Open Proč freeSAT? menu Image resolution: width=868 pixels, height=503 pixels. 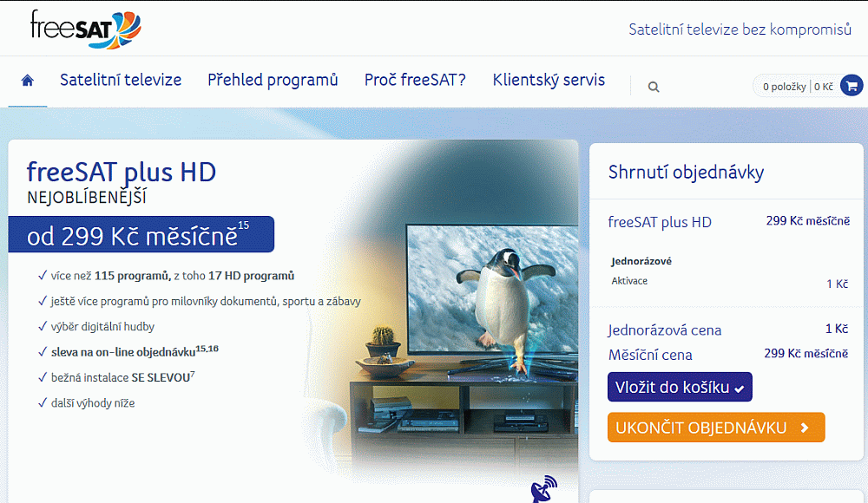click(415, 81)
